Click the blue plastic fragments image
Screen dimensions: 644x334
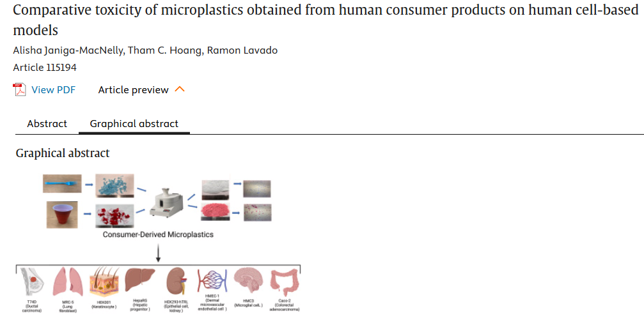click(x=114, y=185)
